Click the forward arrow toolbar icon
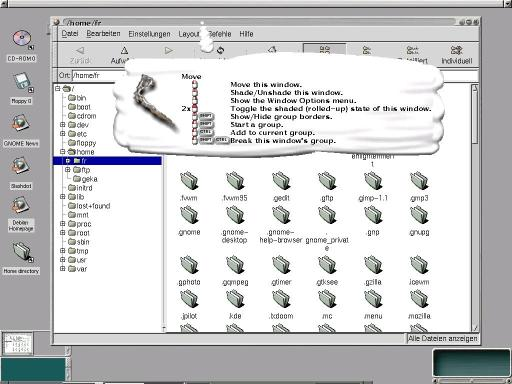 click(x=168, y=51)
